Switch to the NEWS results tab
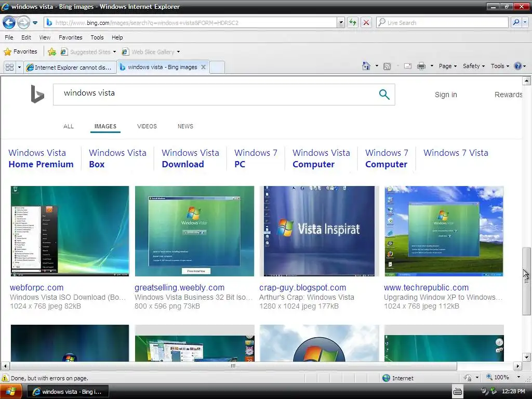The width and height of the screenshot is (532, 399). coord(185,126)
